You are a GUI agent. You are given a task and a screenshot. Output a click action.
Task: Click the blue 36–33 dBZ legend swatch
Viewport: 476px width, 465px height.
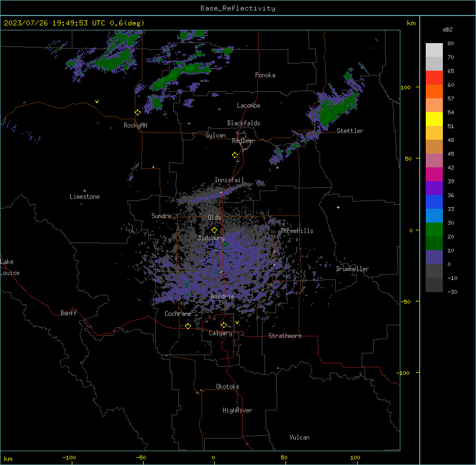pyautogui.click(x=434, y=202)
